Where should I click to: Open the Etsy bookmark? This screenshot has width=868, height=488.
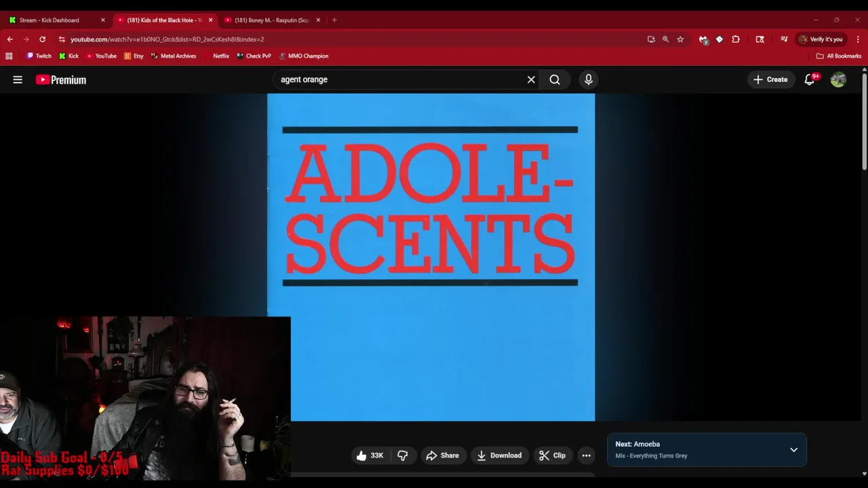tap(134, 56)
